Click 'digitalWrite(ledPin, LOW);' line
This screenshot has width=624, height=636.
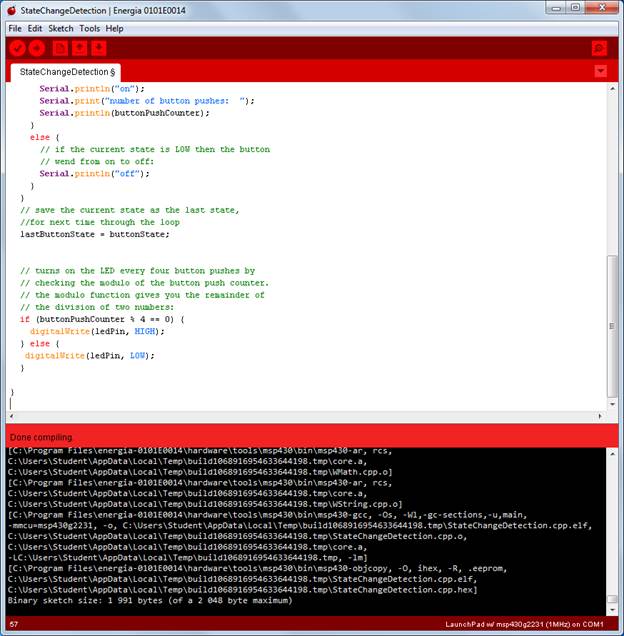coord(90,356)
